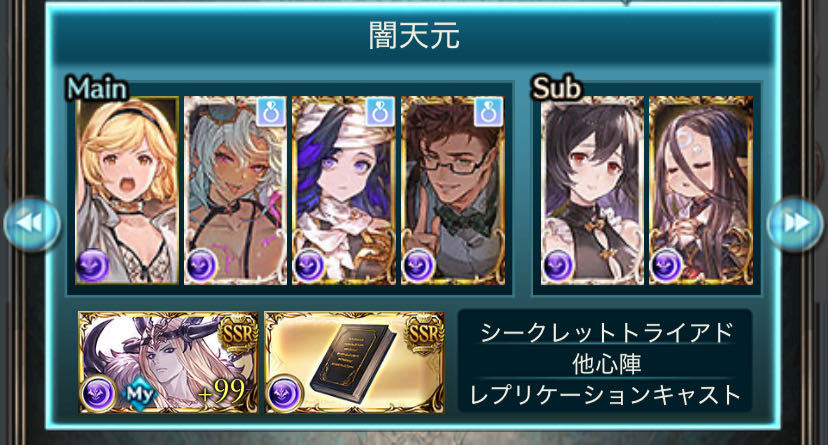Select 他心陣 skill
Viewport: 828px width, 445px height.
606,364
